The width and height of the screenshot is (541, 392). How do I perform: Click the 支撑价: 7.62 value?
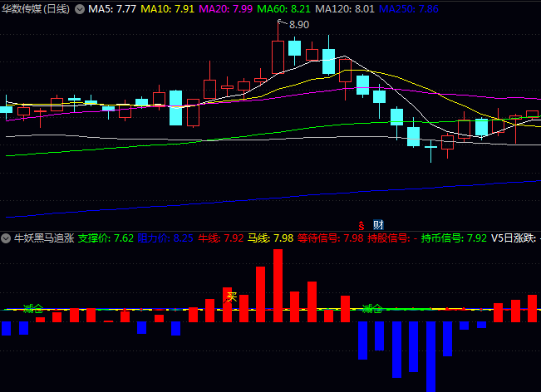pyautogui.click(x=106, y=238)
